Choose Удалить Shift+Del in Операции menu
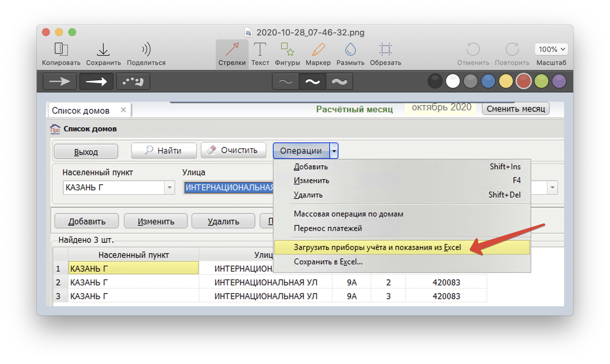 [x=402, y=195]
